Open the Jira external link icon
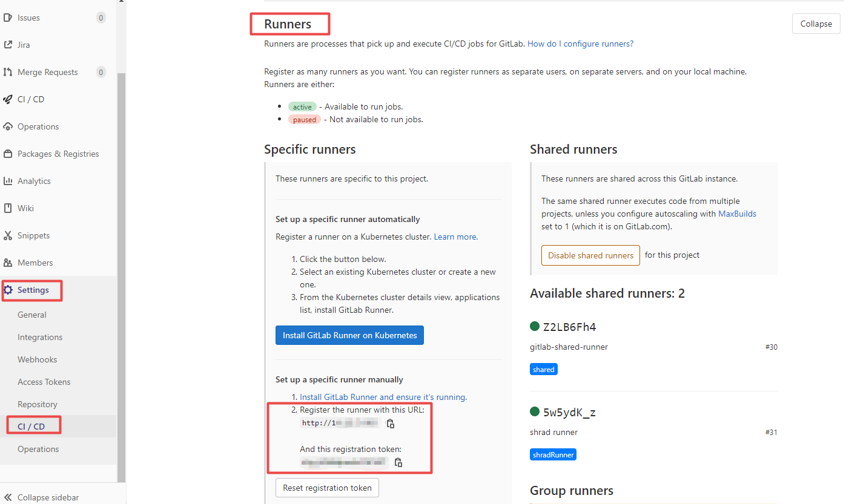Image resolution: width=849 pixels, height=504 pixels. tap(8, 45)
